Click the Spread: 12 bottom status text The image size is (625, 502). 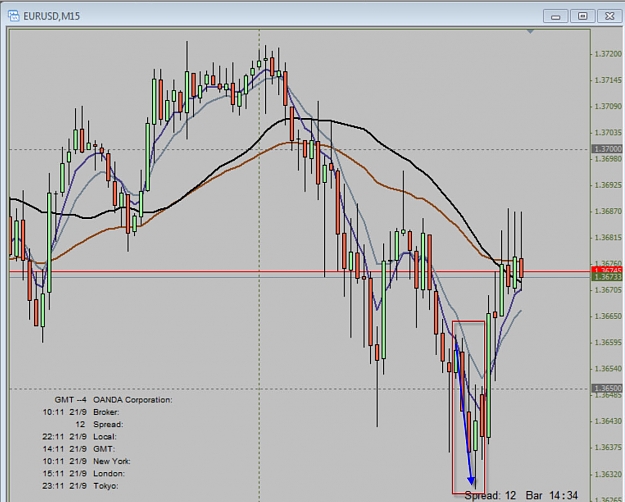tap(490, 496)
